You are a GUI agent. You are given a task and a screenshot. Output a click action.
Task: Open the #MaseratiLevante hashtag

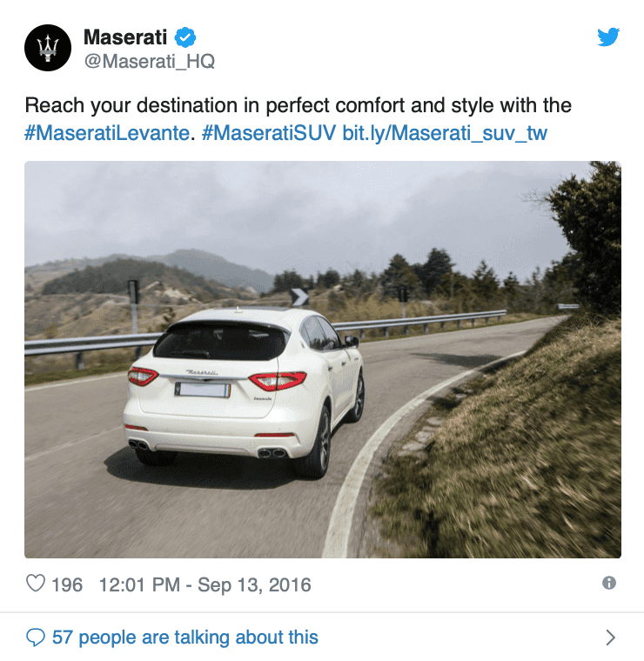click(x=108, y=133)
